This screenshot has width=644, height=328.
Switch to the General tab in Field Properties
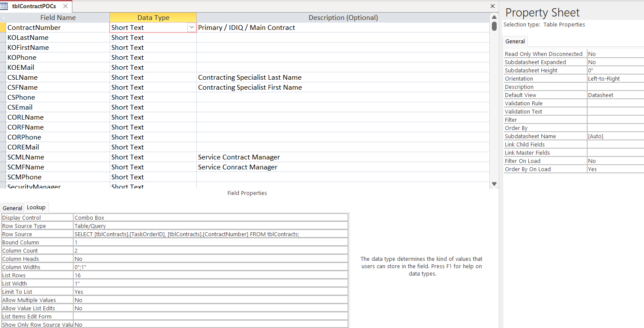pos(12,208)
